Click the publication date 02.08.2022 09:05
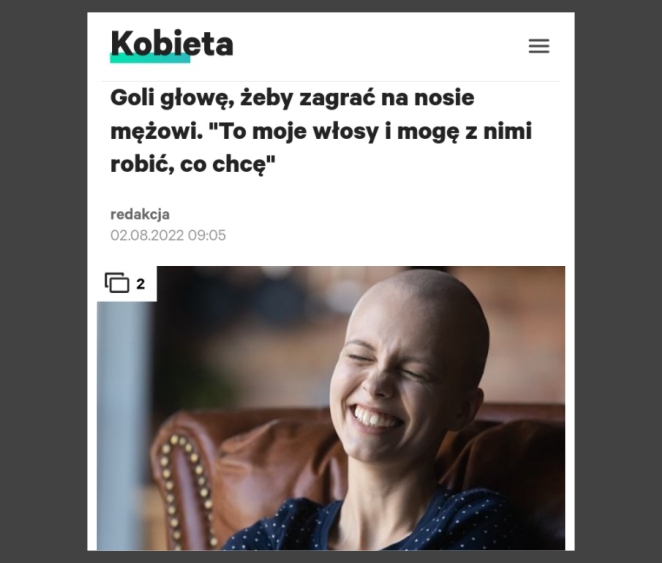 click(168, 235)
